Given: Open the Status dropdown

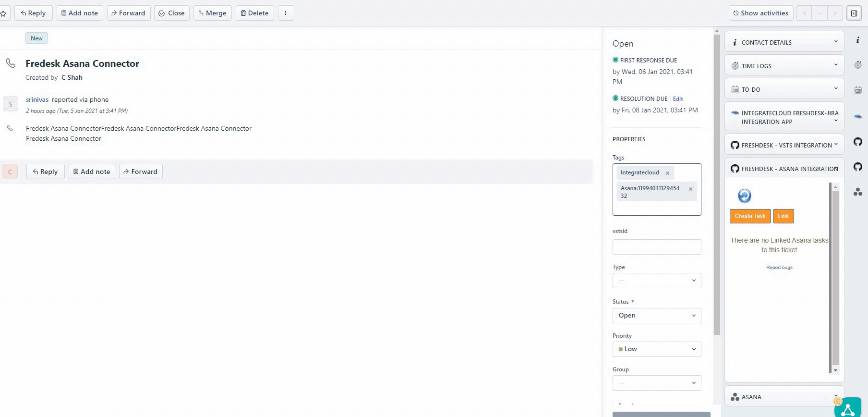Looking at the screenshot, I should pos(657,316).
